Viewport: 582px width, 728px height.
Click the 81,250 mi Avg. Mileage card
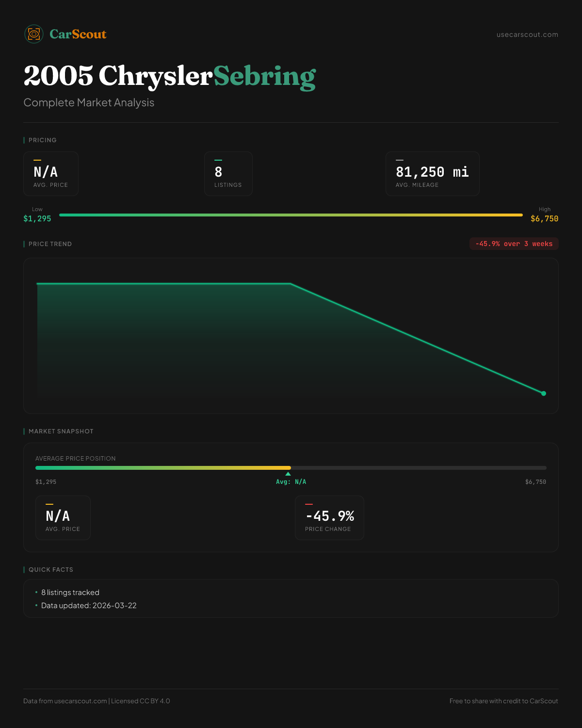click(x=432, y=174)
